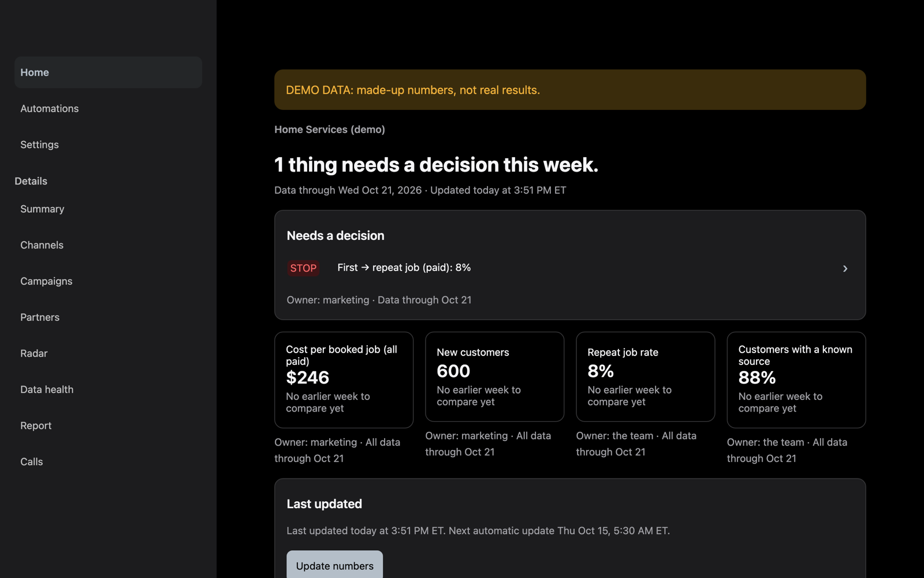Go to the Report page
This screenshot has width=924, height=578.
[108, 425]
